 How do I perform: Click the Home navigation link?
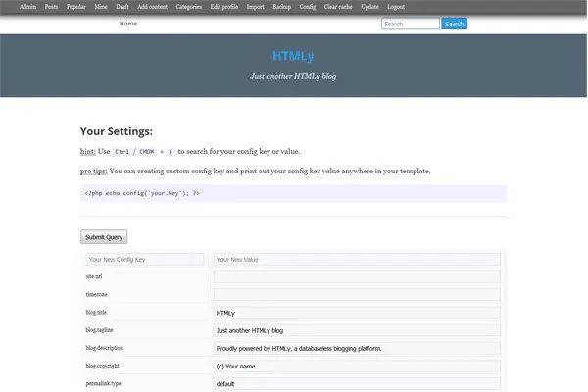coord(128,24)
